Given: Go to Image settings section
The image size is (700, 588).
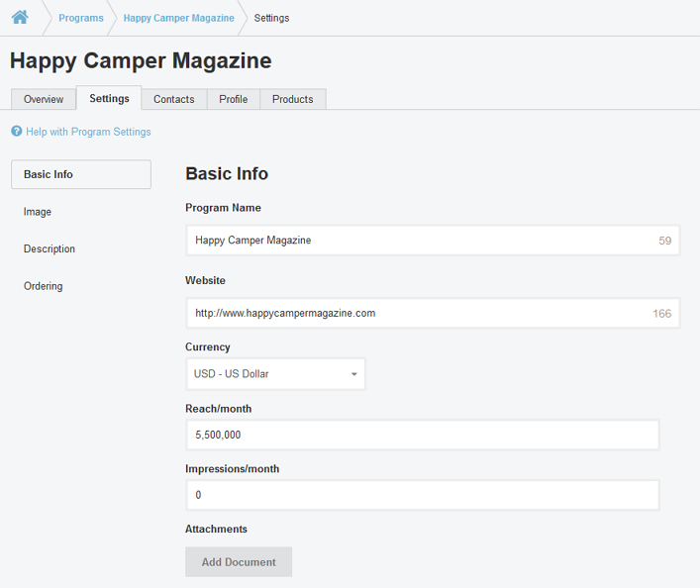Looking at the screenshot, I should 38,212.
